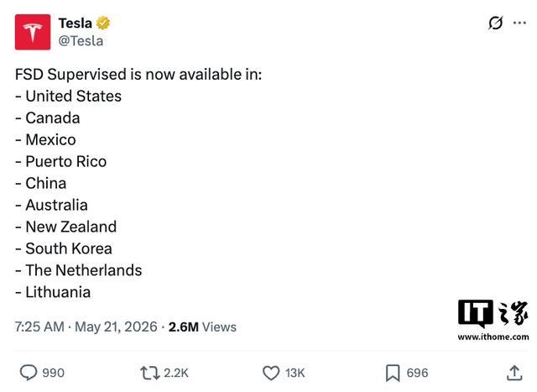Click the 696 bookmarks count

click(x=417, y=373)
